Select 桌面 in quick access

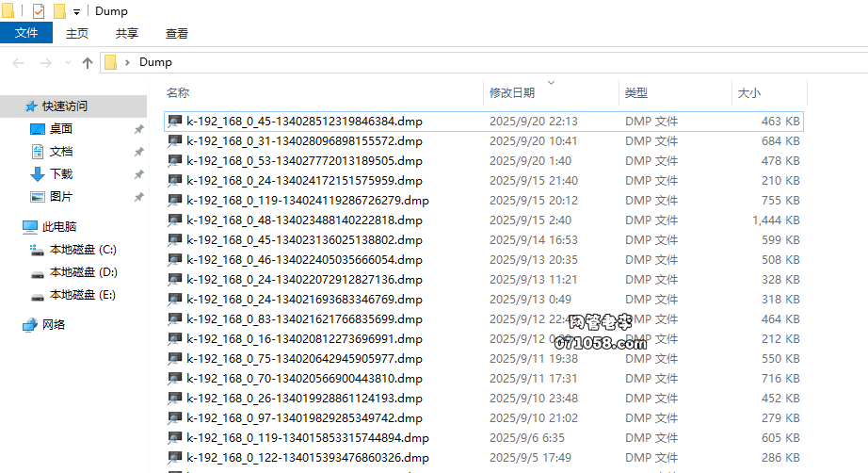pos(61,129)
